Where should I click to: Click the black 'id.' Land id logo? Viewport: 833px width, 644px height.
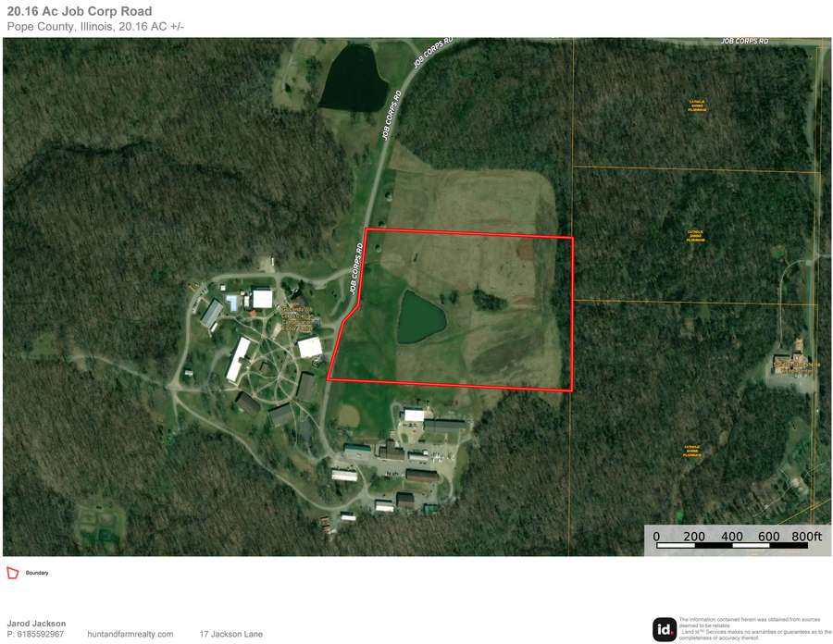(x=665, y=630)
